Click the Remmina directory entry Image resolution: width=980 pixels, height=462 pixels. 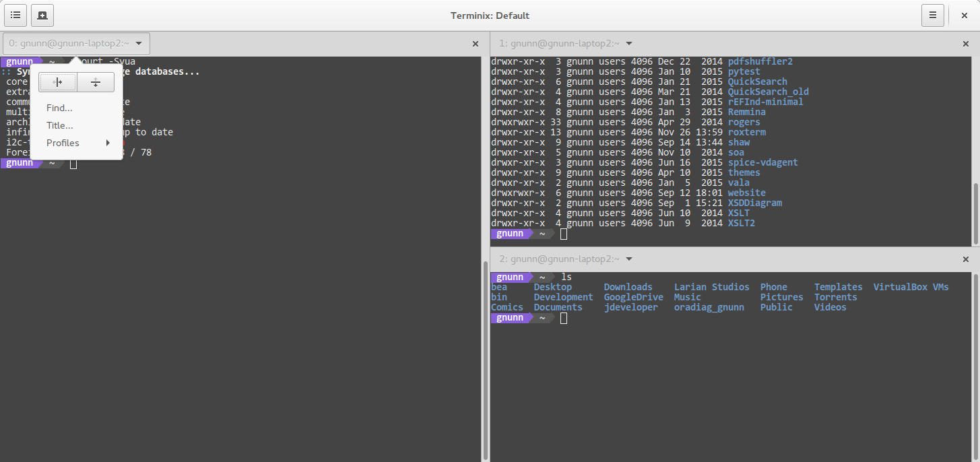[x=747, y=112]
